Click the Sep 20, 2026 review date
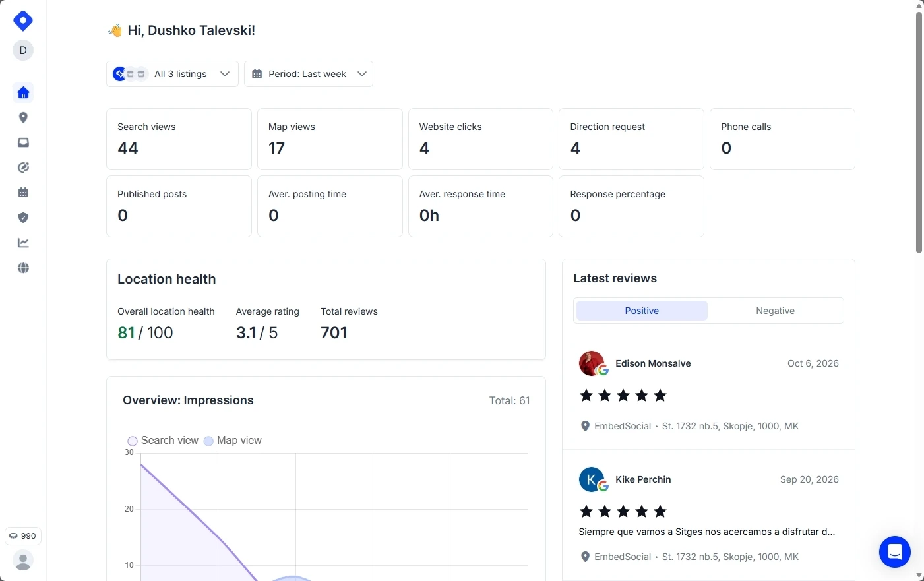924x581 pixels. pyautogui.click(x=809, y=479)
